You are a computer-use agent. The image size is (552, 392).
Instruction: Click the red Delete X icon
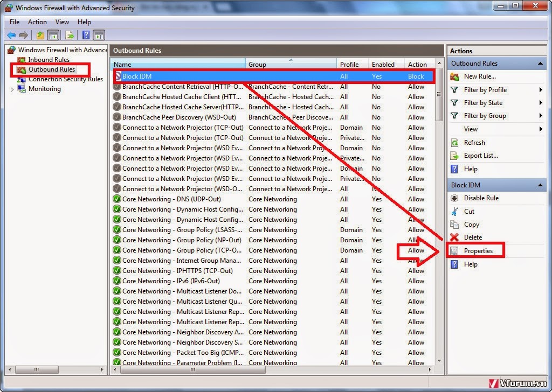454,237
